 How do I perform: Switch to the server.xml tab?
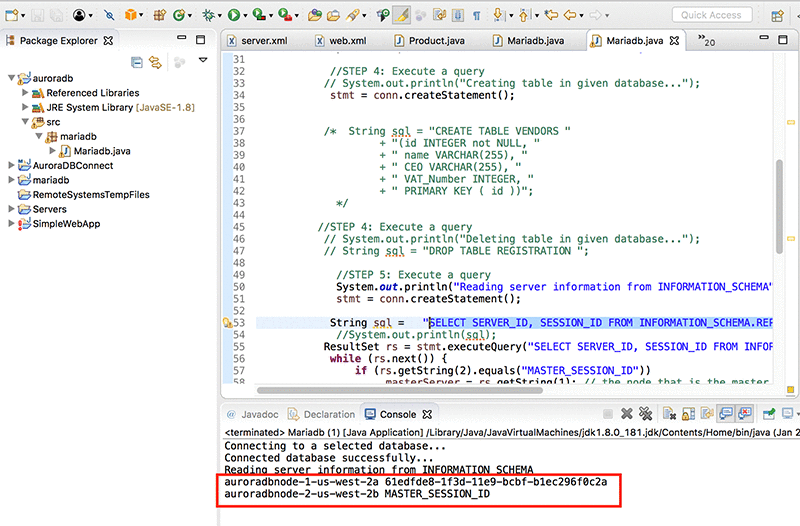click(258, 41)
